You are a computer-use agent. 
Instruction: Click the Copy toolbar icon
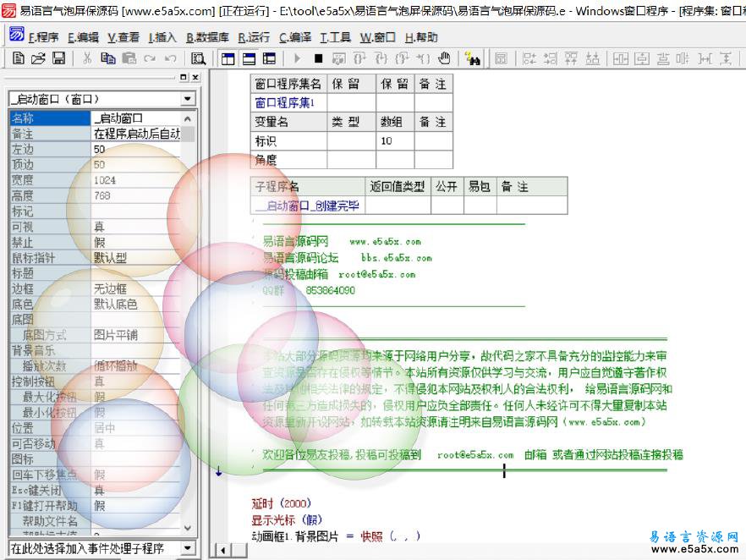click(x=108, y=58)
